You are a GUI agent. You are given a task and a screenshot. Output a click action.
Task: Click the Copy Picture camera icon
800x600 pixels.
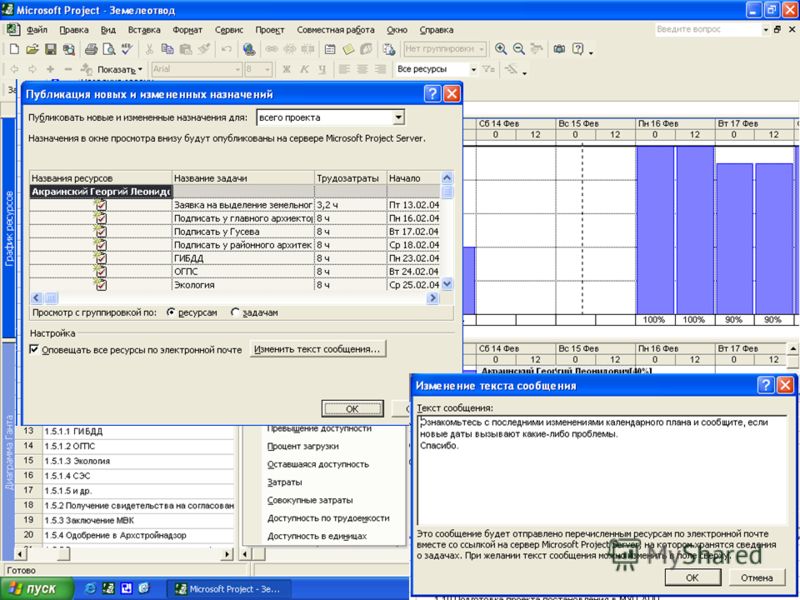[560, 49]
